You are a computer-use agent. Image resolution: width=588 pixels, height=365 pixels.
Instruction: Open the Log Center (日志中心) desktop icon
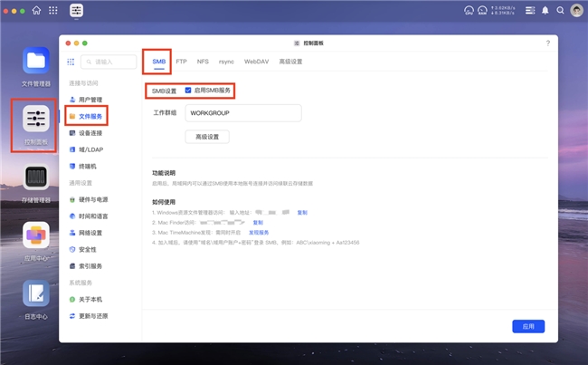[x=36, y=293]
